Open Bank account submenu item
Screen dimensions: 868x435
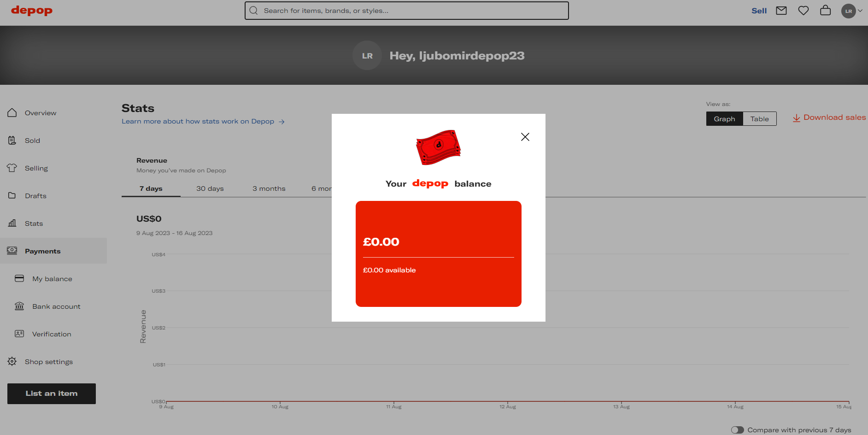56,306
